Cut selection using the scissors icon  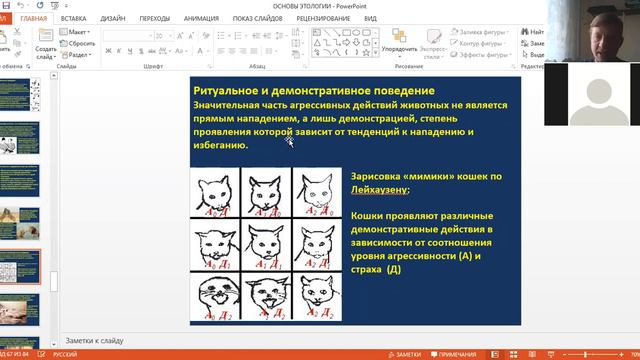(17, 31)
